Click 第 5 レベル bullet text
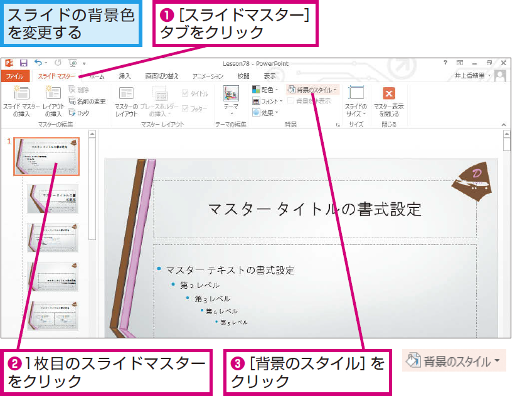Viewport: 532px width, 396px height. (234, 323)
